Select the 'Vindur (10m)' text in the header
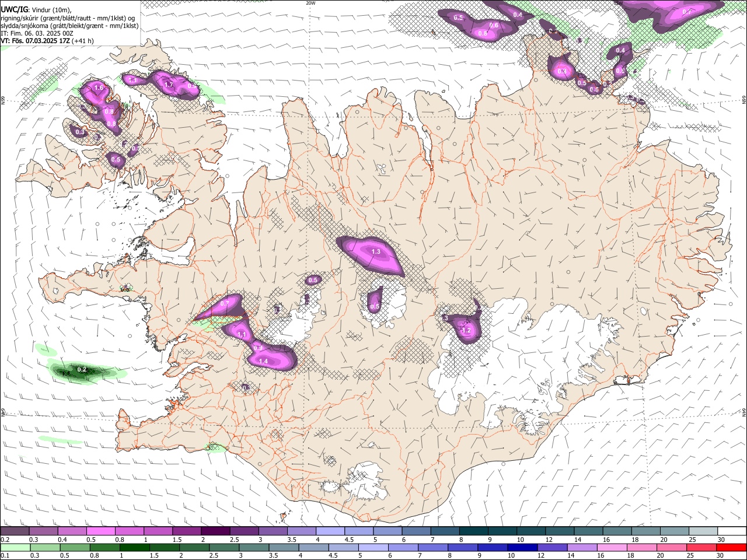The height and width of the screenshot is (560, 747). click(x=51, y=9)
